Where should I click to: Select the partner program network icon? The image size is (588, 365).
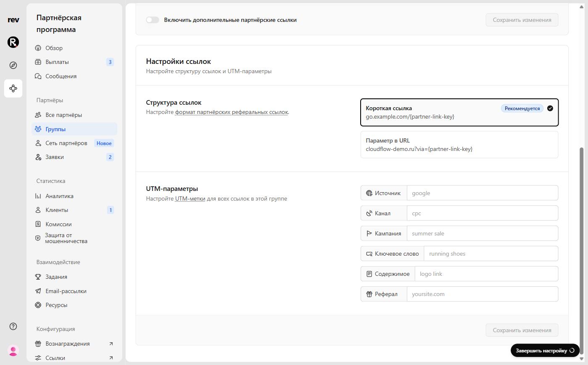(13, 88)
